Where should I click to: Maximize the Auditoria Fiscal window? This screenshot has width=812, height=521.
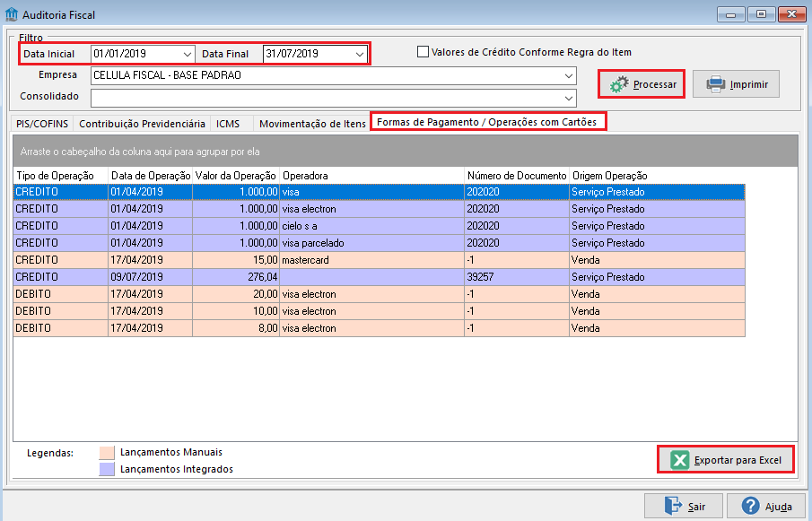click(761, 14)
